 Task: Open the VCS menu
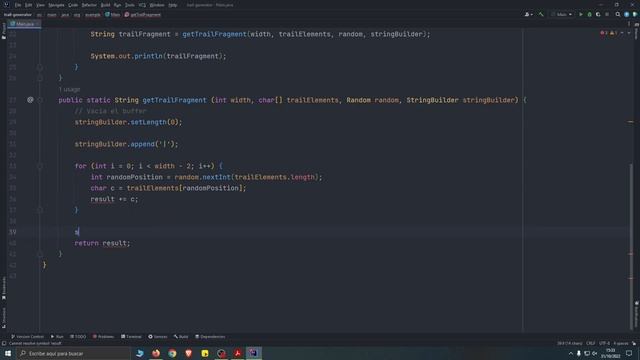click(x=142, y=5)
